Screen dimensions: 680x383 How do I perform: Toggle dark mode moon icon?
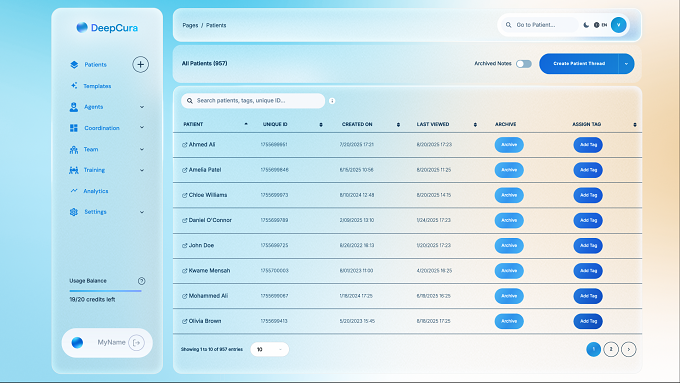point(586,25)
